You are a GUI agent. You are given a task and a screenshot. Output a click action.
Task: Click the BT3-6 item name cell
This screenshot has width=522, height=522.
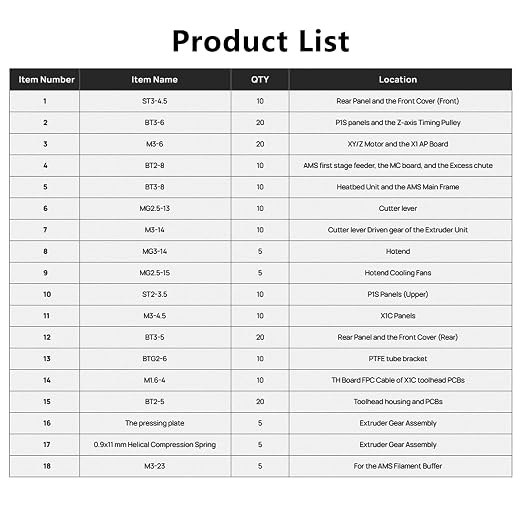[x=155, y=123]
